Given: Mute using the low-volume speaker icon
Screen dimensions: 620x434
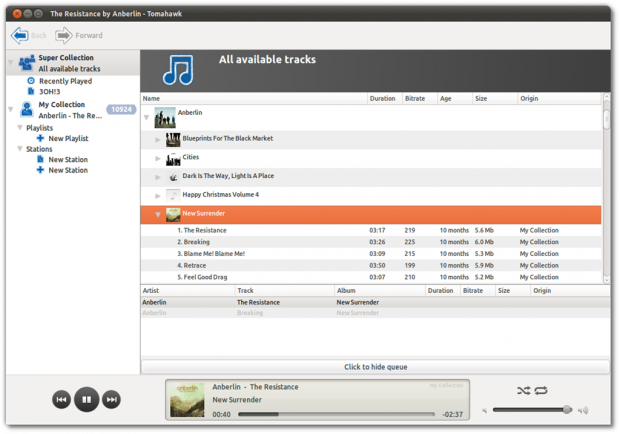Looking at the screenshot, I should click(x=485, y=411).
